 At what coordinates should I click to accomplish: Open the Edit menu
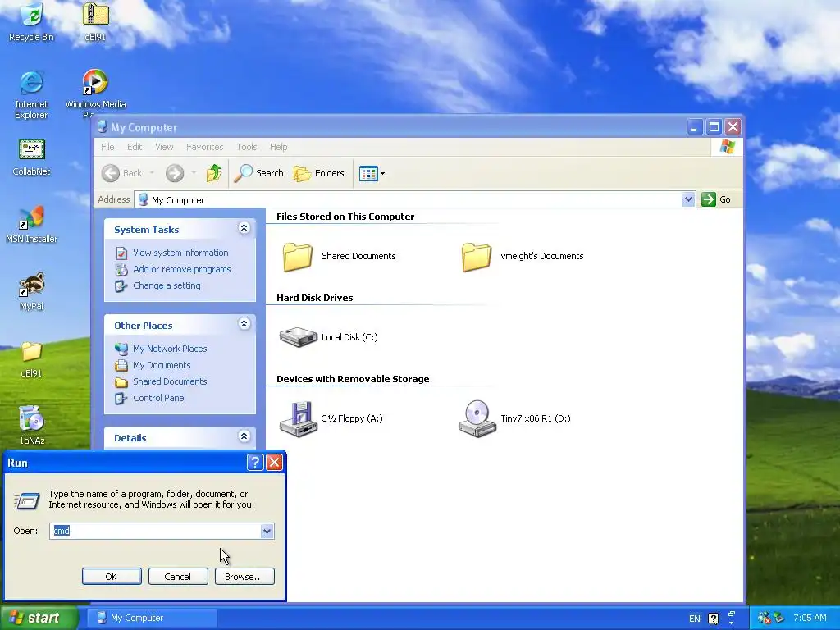click(x=135, y=147)
